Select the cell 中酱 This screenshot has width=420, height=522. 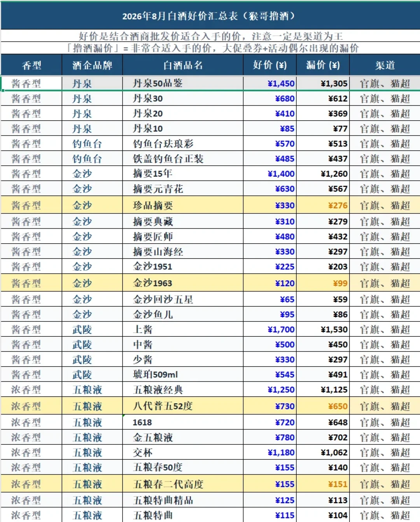tap(183, 344)
